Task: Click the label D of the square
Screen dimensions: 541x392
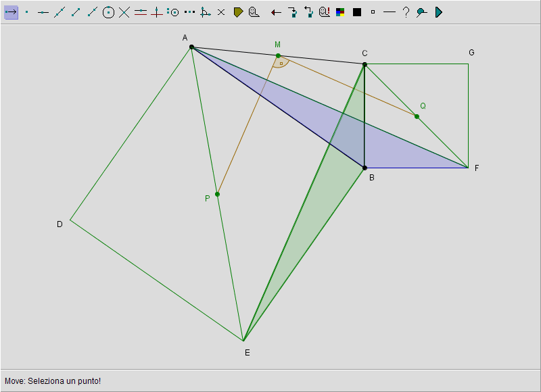Action: click(60, 224)
